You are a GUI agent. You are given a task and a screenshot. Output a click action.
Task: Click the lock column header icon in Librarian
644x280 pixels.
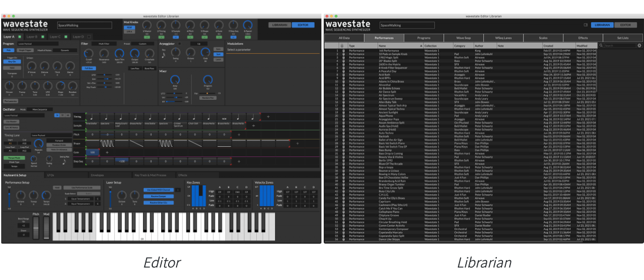pyautogui.click(x=342, y=46)
